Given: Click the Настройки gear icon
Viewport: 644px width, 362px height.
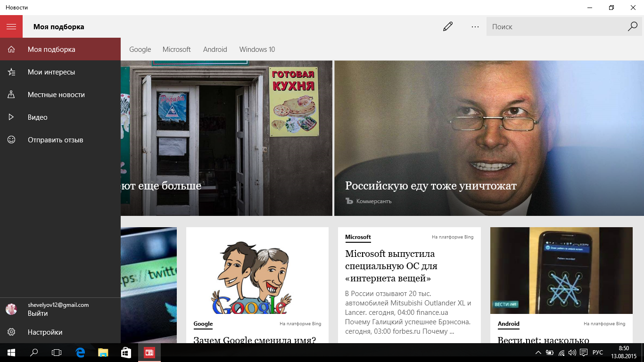Looking at the screenshot, I should 11,332.
